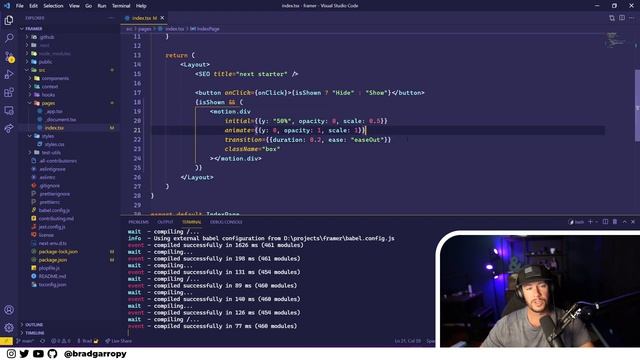640x360 pixels.
Task: Kill terminal with trash icon
Action: pos(615,222)
